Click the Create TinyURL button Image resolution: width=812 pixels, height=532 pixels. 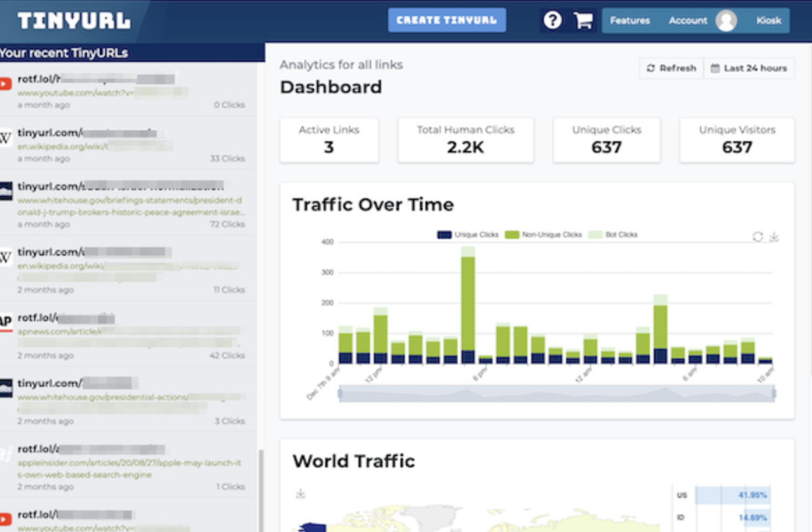point(447,20)
